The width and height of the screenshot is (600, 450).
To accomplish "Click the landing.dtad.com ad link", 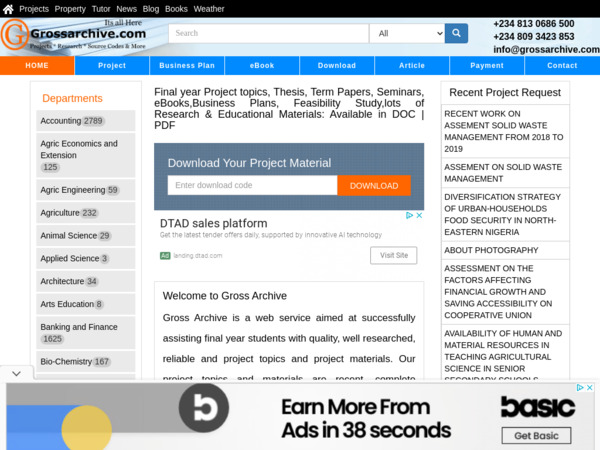I will (x=197, y=256).
